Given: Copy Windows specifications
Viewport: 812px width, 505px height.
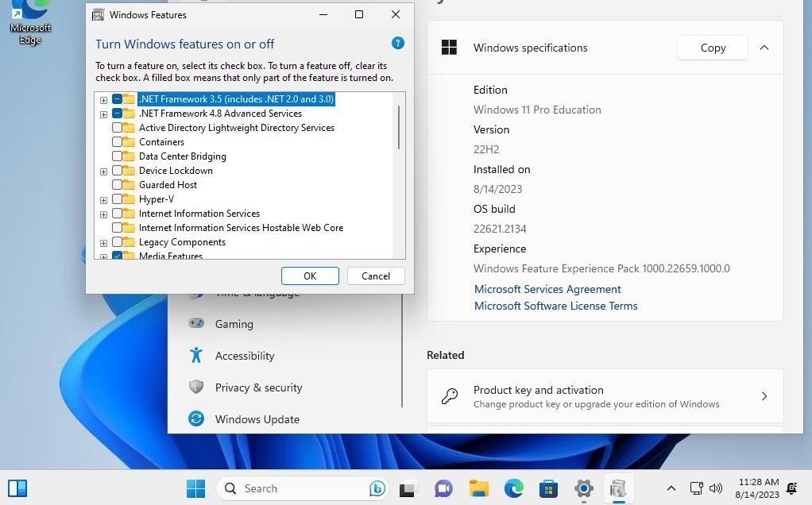Looking at the screenshot, I should click(713, 48).
